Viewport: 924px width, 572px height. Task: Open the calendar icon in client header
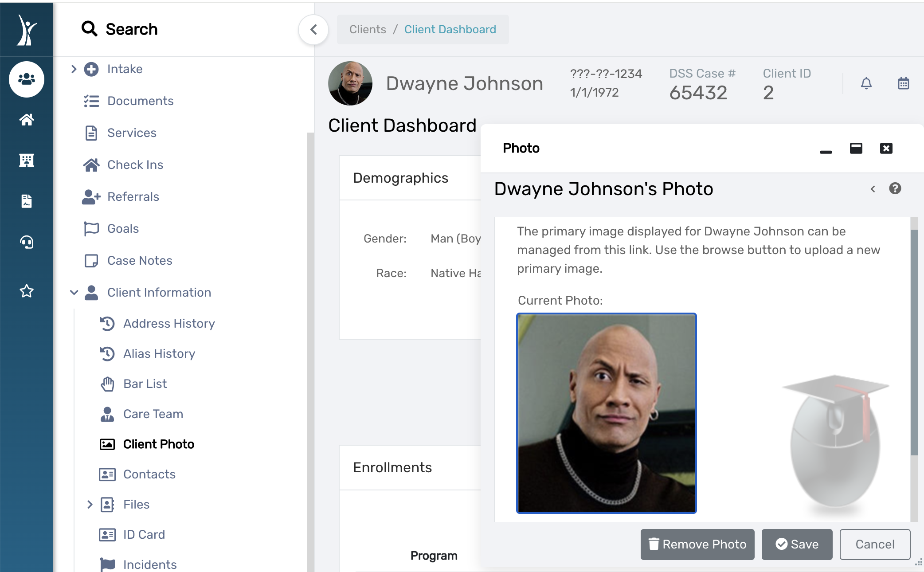[x=903, y=83]
